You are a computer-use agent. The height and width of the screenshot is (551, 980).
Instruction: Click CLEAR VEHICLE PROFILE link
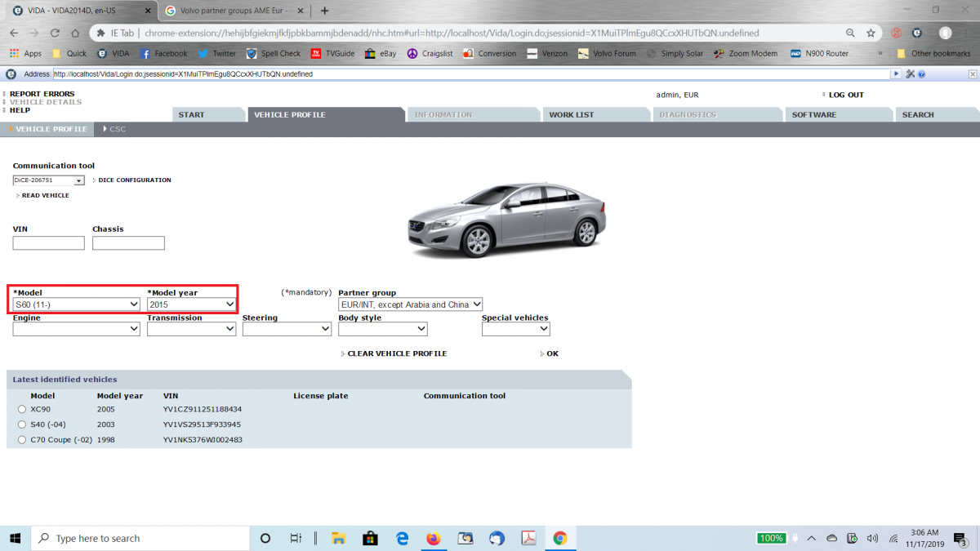pyautogui.click(x=397, y=353)
